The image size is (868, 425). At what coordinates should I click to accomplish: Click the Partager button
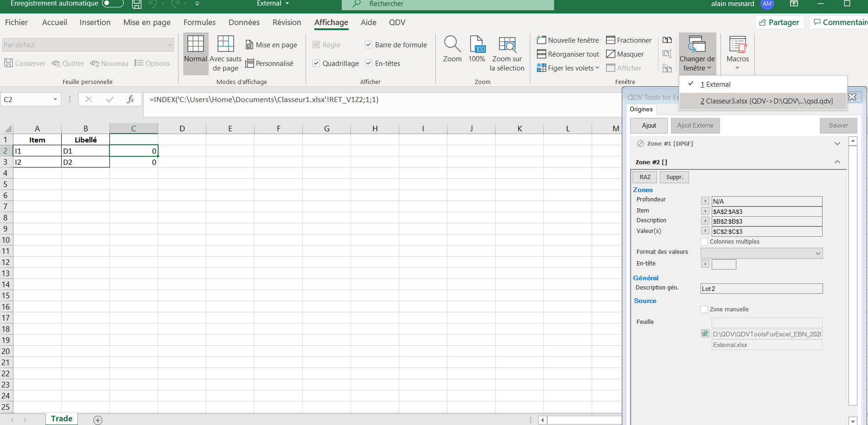779,22
